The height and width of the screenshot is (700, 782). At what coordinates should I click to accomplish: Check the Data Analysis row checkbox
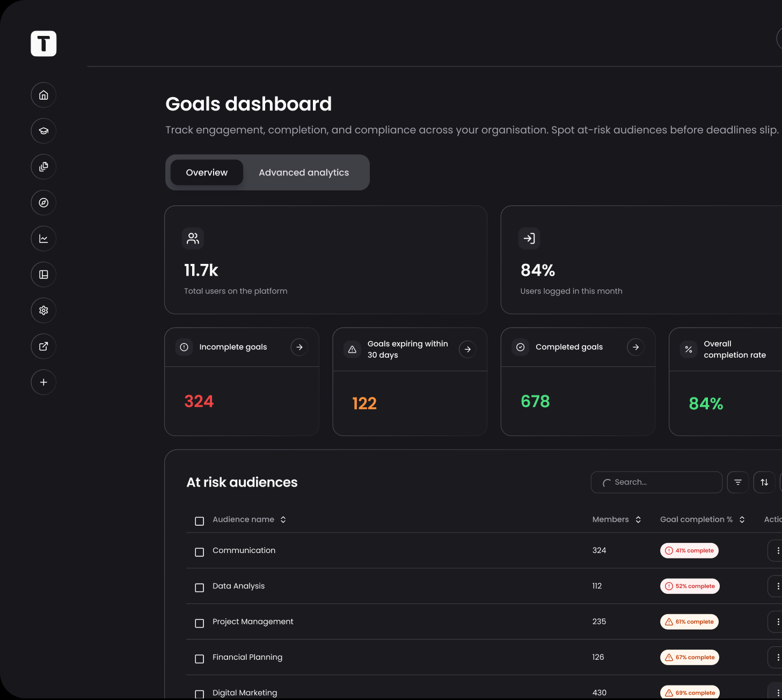click(200, 587)
